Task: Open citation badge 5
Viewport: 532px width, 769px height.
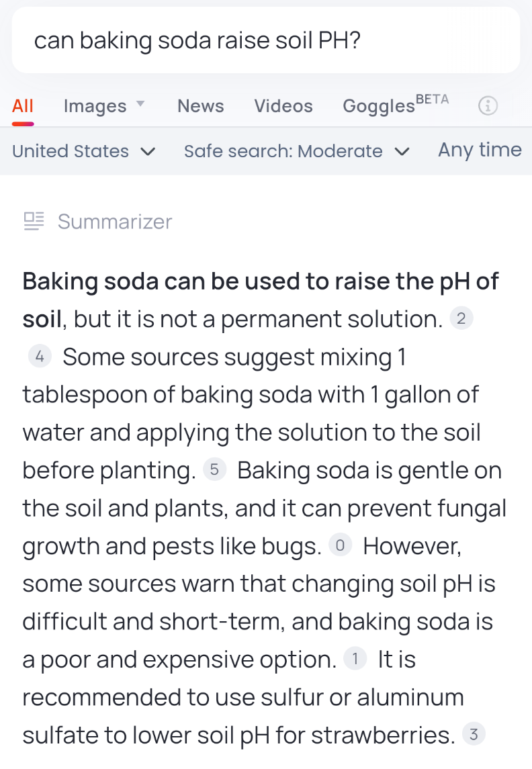Action: pos(214,469)
